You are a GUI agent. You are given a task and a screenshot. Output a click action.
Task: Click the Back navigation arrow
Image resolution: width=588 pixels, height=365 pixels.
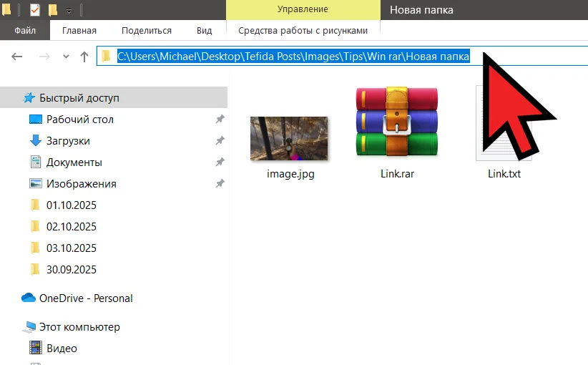point(17,57)
